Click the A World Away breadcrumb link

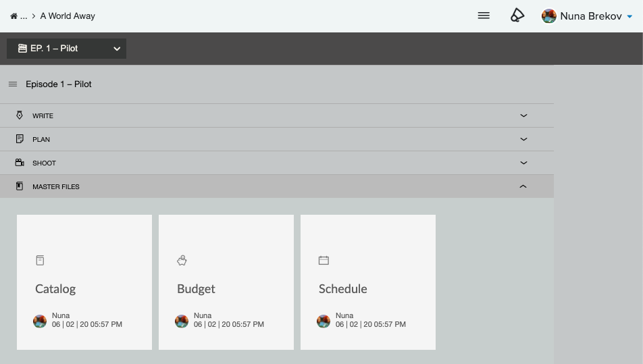coord(68,16)
